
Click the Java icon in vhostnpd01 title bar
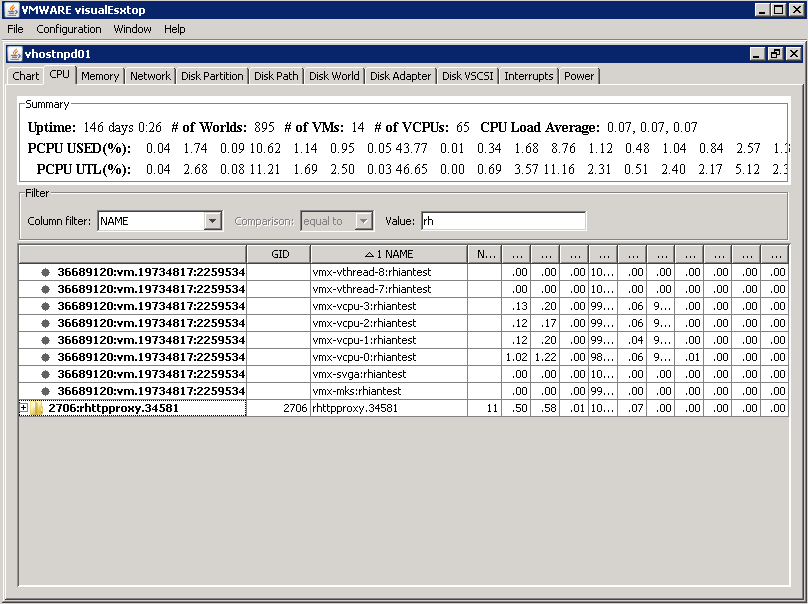[15, 54]
